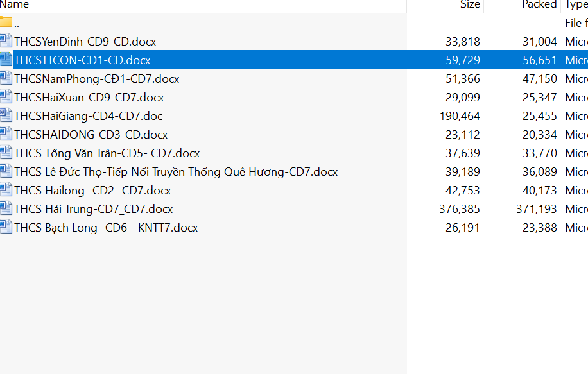Click document icon for THCSHaiGiang-CD4-CD7.doc
The width and height of the screenshot is (588, 374).
coord(6,115)
